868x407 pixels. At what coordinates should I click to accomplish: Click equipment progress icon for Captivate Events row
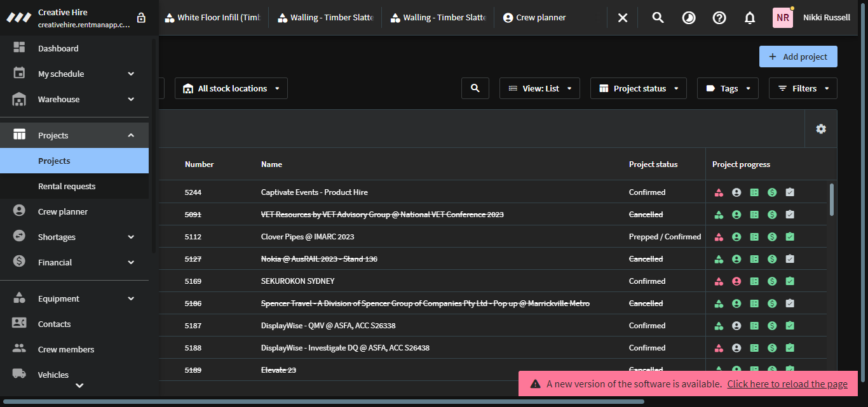coord(719,192)
